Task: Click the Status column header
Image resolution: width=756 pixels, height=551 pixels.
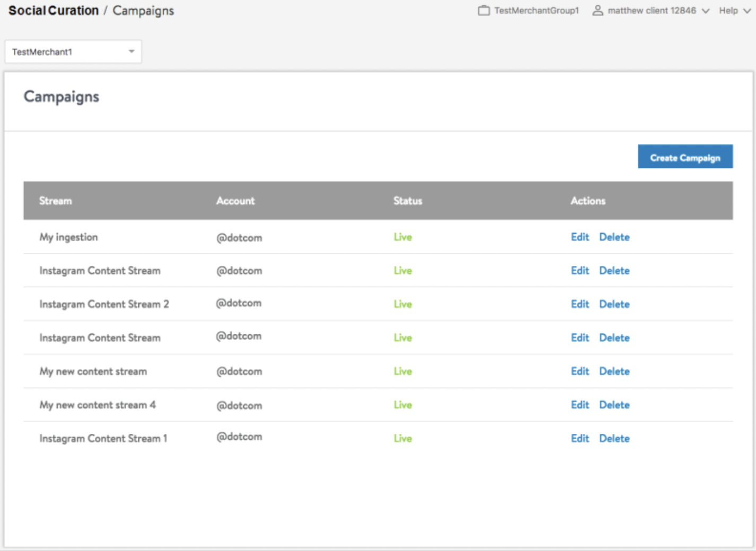Action: click(x=407, y=201)
